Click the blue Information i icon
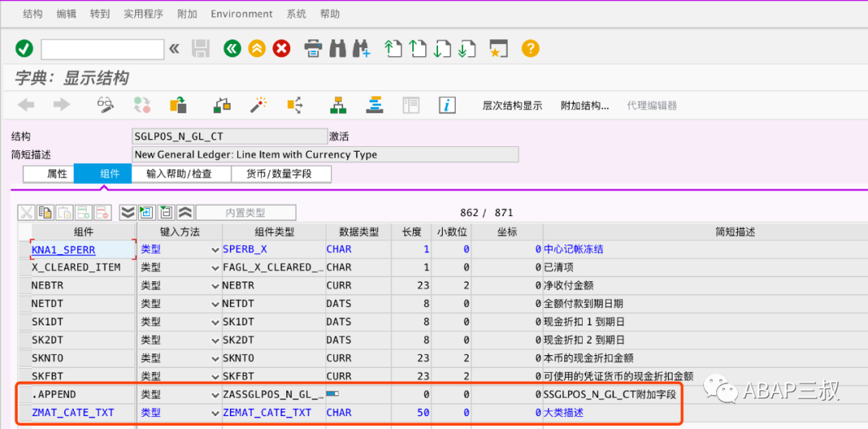868x429 pixels. coord(447,104)
